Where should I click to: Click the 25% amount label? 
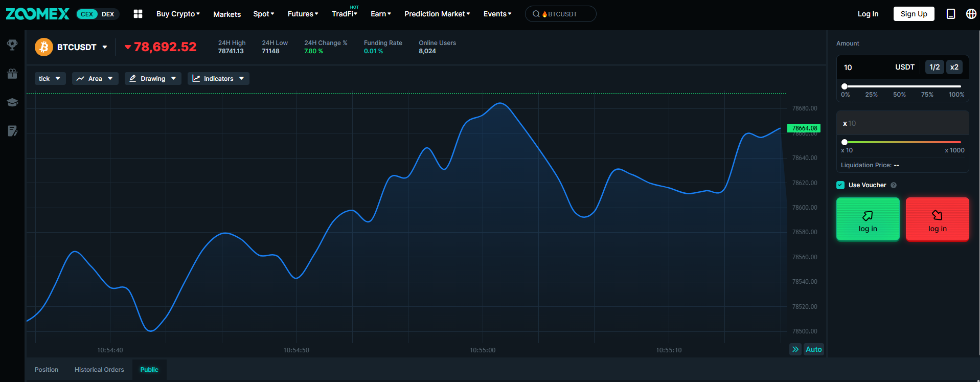[871, 95]
